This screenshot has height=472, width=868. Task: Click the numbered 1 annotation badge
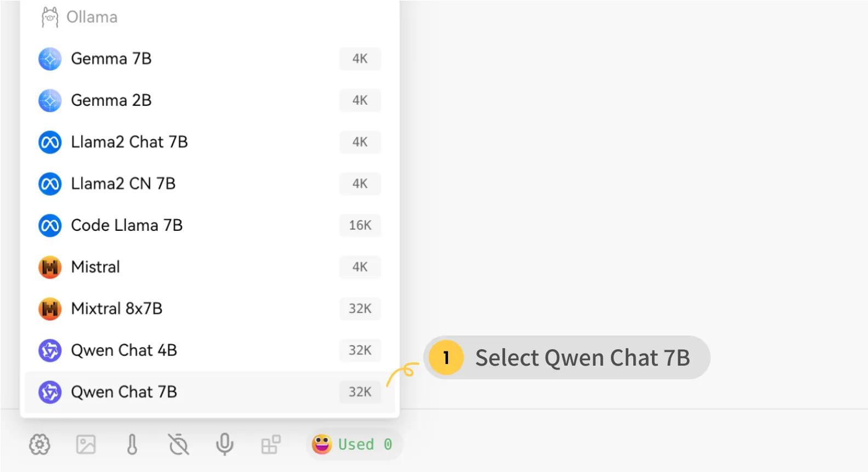[x=445, y=357]
